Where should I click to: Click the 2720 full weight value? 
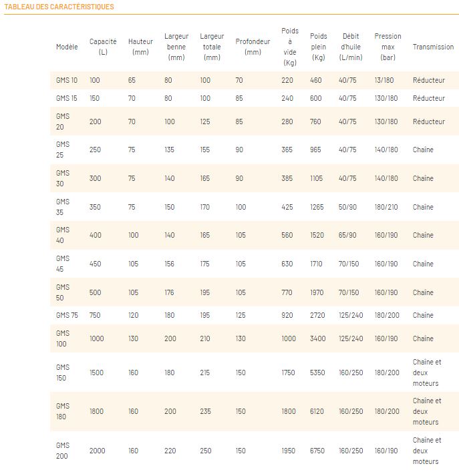(318, 315)
